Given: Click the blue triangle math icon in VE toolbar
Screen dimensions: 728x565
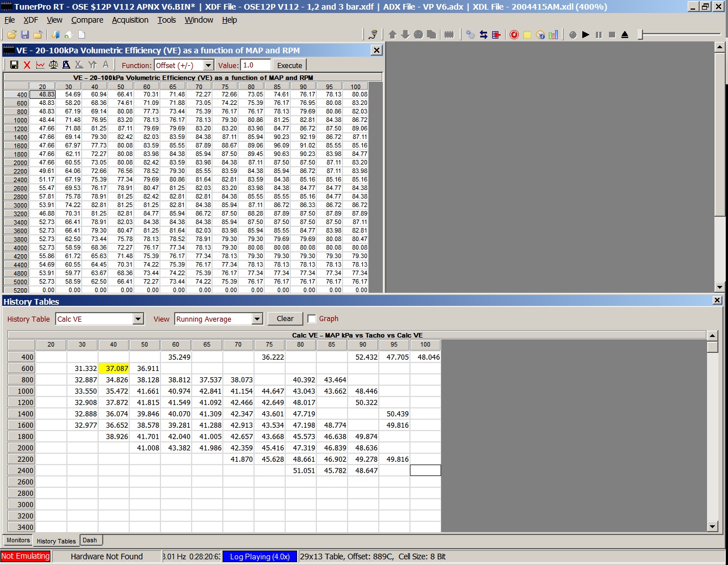Looking at the screenshot, I should coord(66,65).
